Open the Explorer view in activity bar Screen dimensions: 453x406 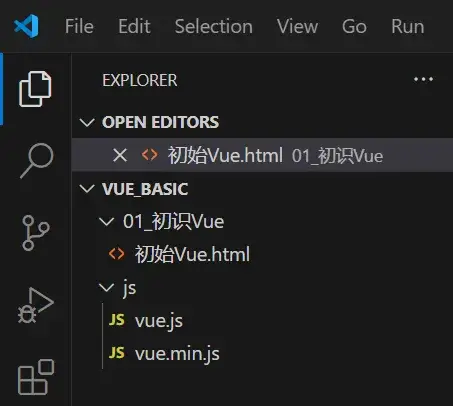click(35, 89)
